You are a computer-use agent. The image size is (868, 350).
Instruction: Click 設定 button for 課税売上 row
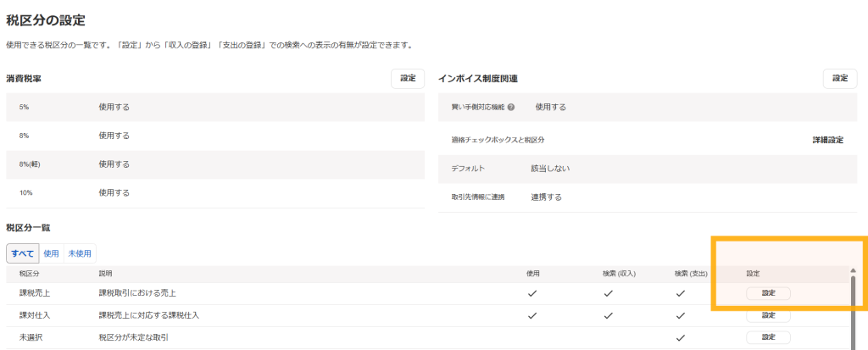(768, 293)
